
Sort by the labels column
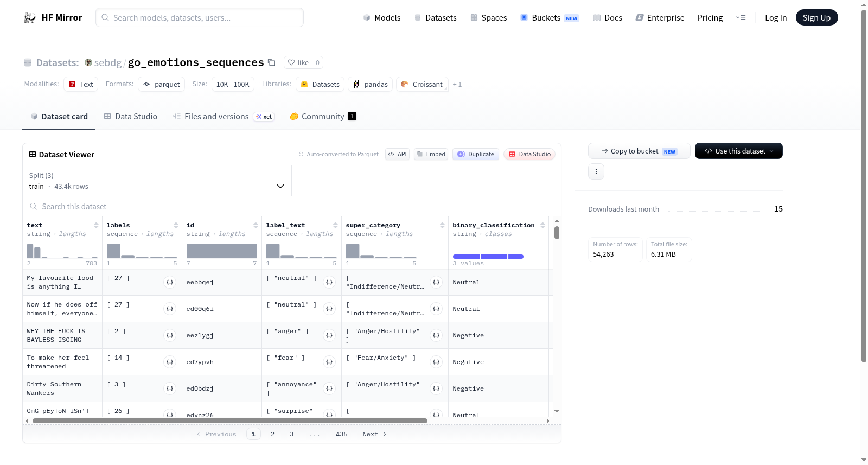click(x=176, y=225)
